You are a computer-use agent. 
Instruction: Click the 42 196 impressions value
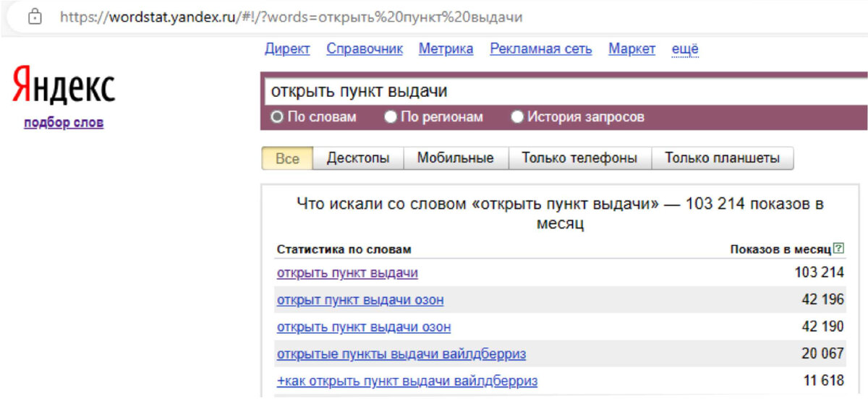point(823,300)
